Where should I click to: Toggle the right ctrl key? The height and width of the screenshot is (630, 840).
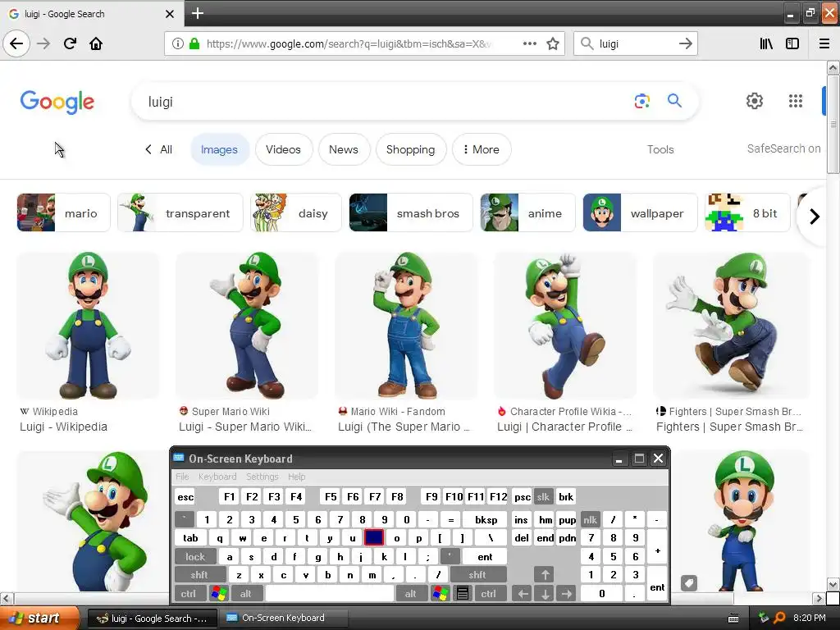(x=489, y=594)
